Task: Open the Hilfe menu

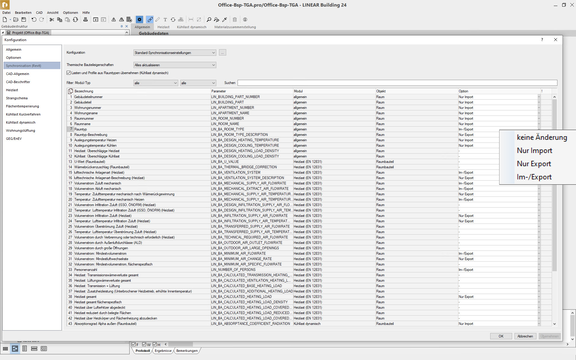Action: pos(86,12)
